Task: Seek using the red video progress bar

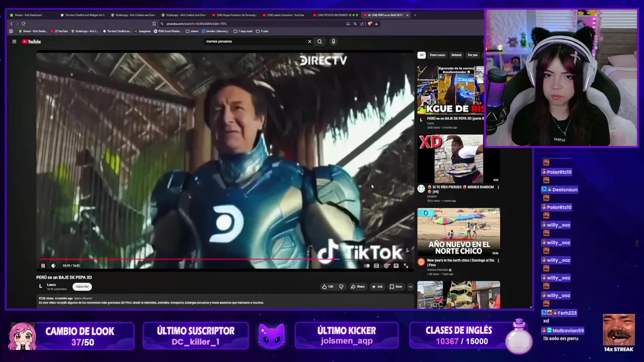Action: [225, 260]
